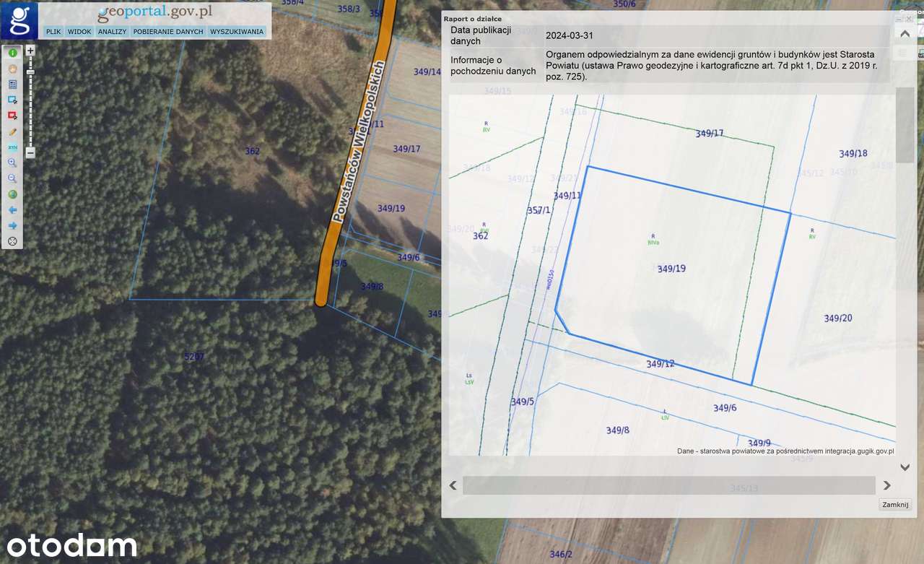This screenshot has width=924, height=564.
Task: Open the PLIK menu
Action: pos(53,32)
